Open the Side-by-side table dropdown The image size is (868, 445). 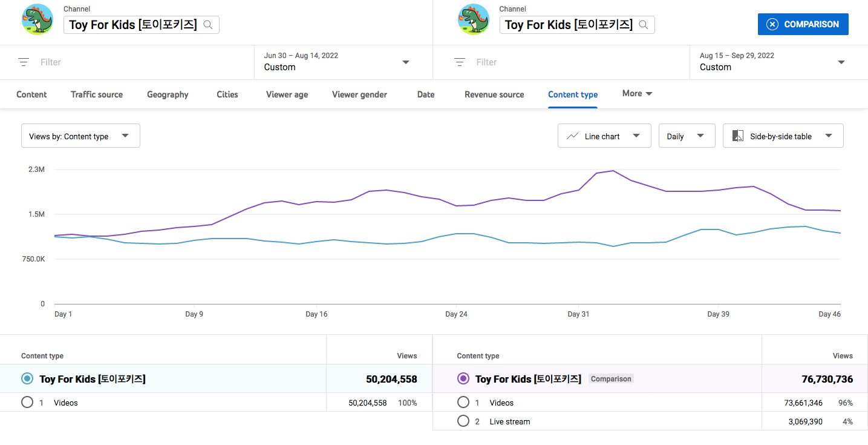(783, 136)
